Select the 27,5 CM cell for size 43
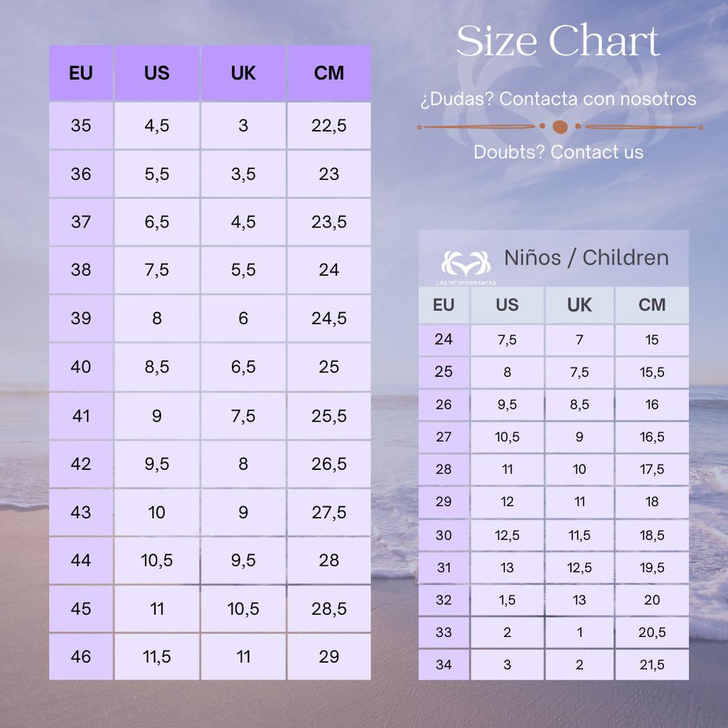Screen dimensions: 728x728 [328, 512]
